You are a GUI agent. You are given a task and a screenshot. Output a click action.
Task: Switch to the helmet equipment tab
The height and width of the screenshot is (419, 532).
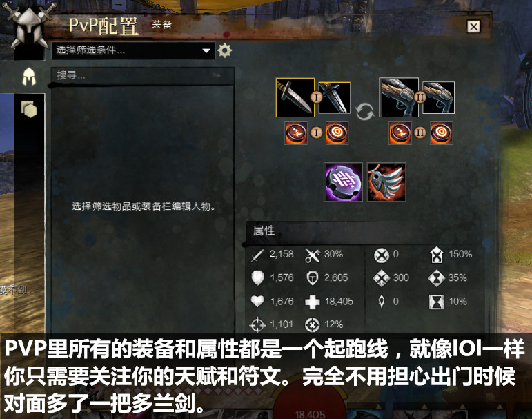tap(29, 76)
